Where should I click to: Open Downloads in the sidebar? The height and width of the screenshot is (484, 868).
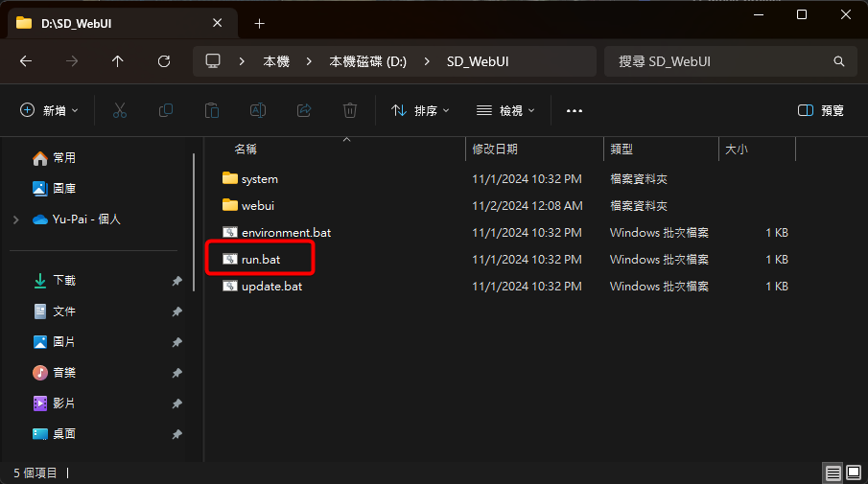pos(63,281)
